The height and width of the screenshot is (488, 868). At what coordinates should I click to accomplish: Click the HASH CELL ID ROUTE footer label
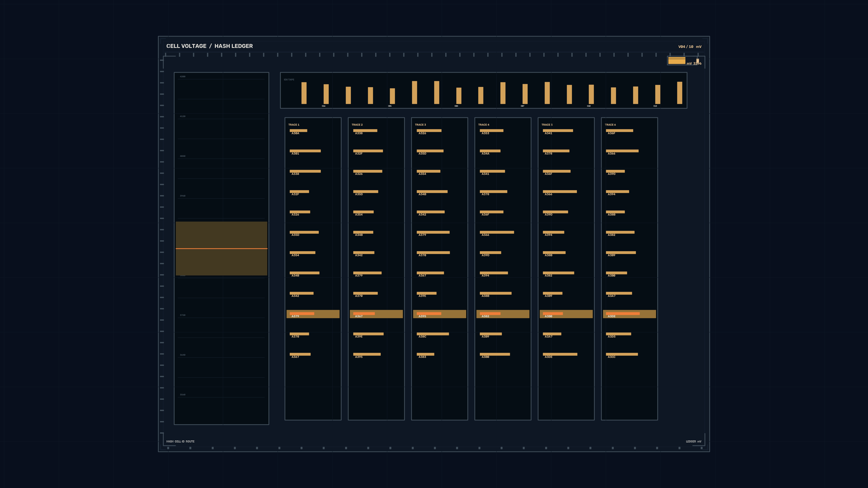pyautogui.click(x=180, y=441)
